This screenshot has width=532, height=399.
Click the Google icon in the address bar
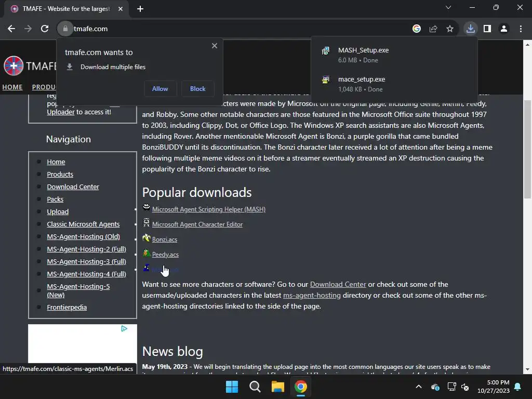(x=417, y=29)
